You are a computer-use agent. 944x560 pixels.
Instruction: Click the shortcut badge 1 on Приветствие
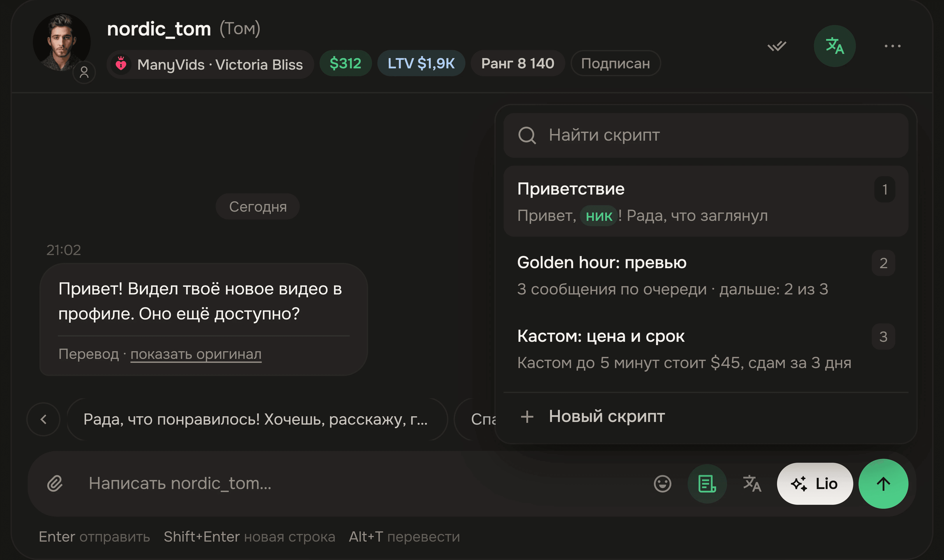pos(884,190)
